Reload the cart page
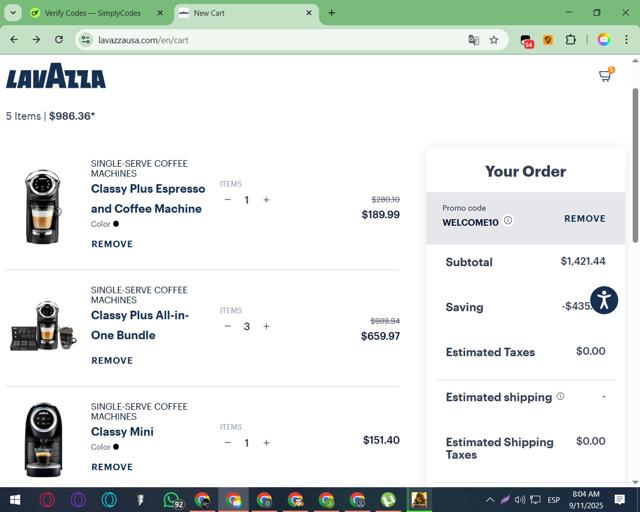The image size is (640, 512). [x=59, y=40]
